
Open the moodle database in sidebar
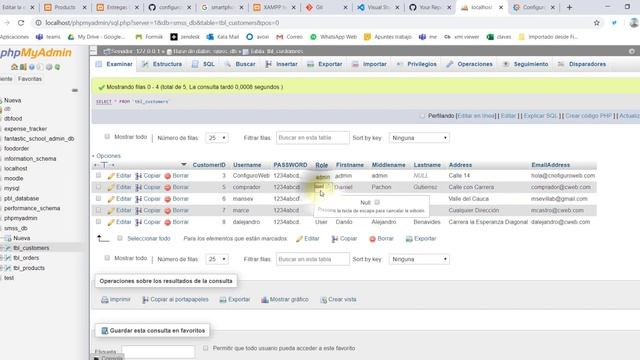(x=13, y=178)
